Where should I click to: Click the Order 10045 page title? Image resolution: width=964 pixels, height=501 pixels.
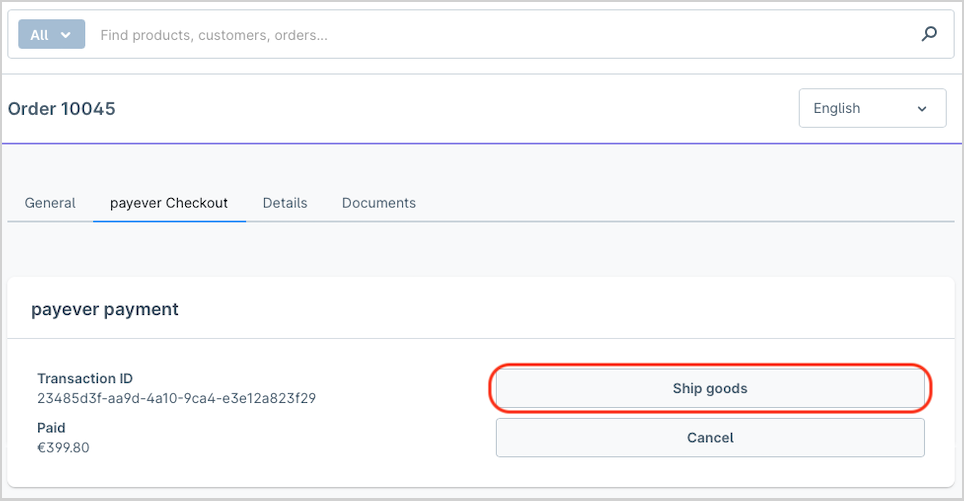click(61, 108)
